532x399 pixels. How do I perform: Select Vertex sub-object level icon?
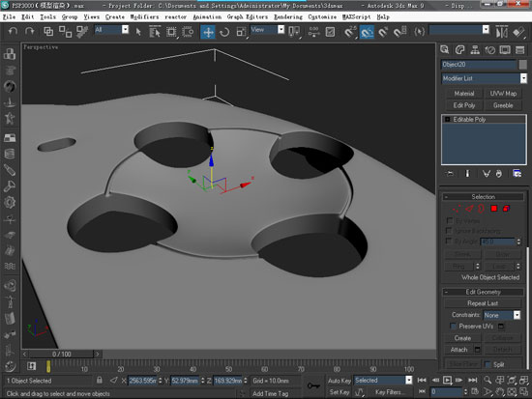457,209
